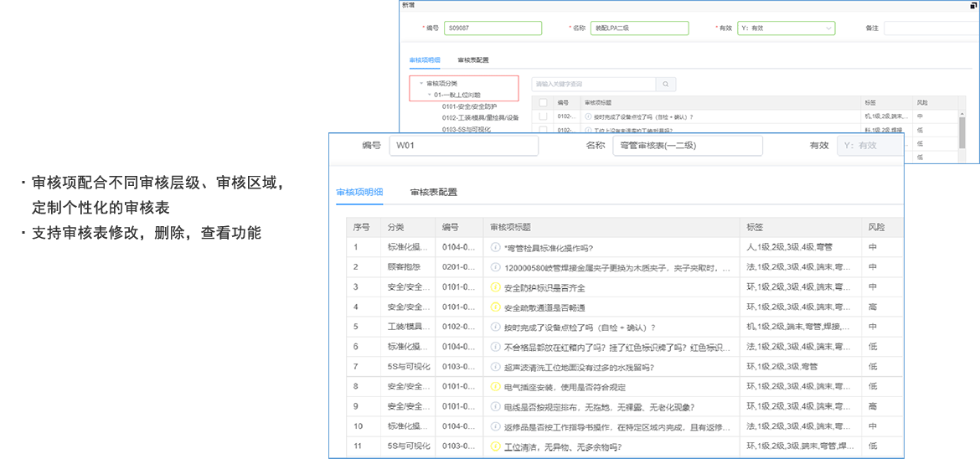
Task: Click the 名称 input field 弯管审核表(一二级)
Action: click(x=687, y=146)
